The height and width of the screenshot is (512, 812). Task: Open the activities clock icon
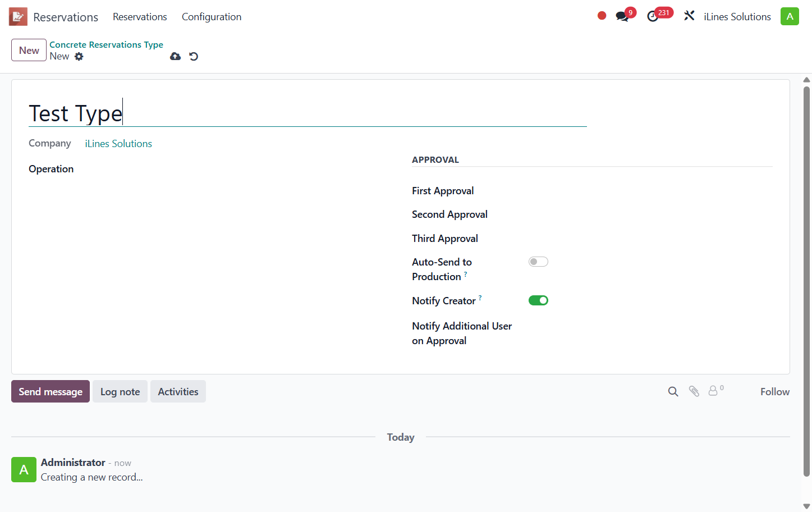[x=653, y=16]
